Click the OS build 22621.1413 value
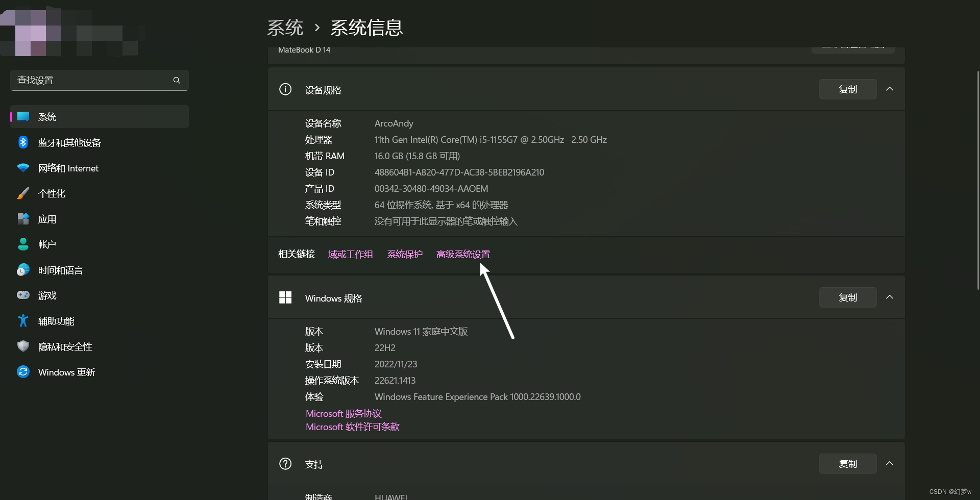980x500 pixels. coord(395,381)
